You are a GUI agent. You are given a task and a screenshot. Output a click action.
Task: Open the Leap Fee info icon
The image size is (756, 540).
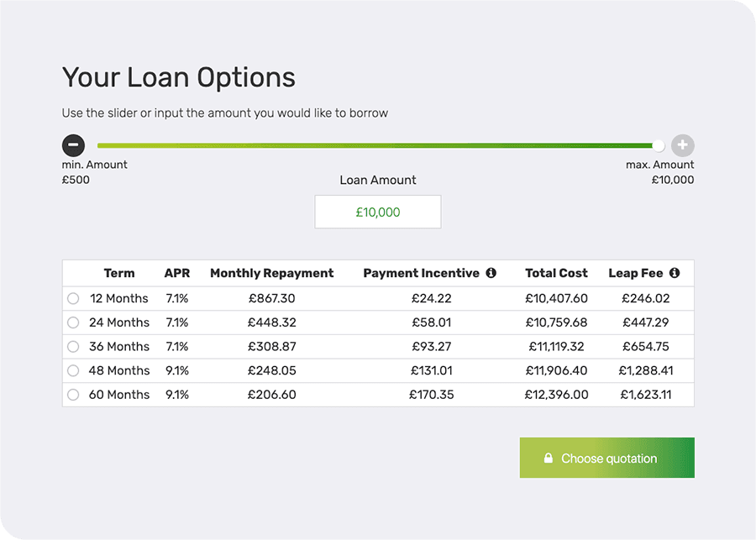pos(675,273)
